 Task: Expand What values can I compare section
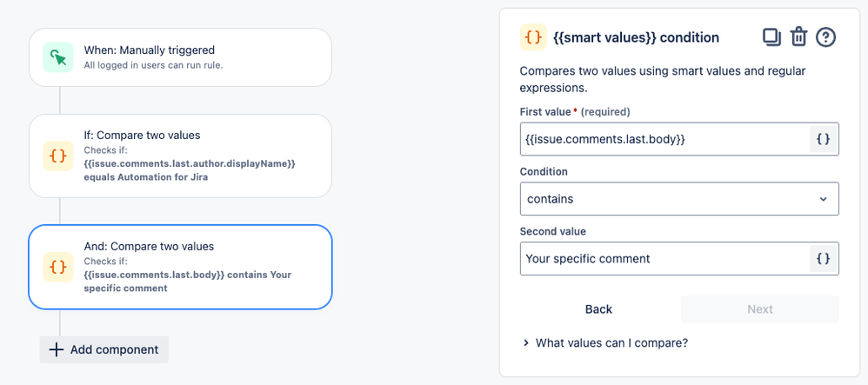pos(611,342)
